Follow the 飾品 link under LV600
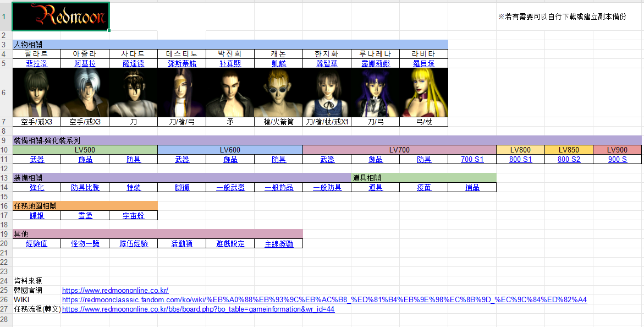The width and height of the screenshot is (644, 327). [x=230, y=160]
